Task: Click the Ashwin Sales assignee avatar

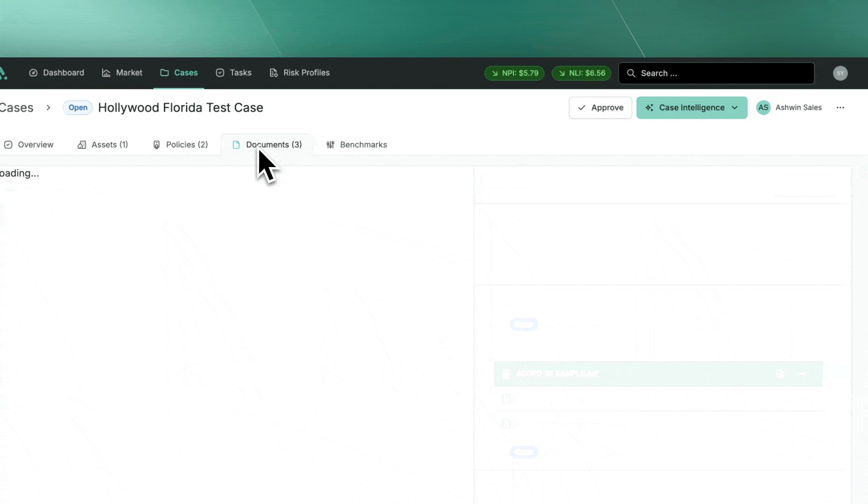Action: (763, 108)
